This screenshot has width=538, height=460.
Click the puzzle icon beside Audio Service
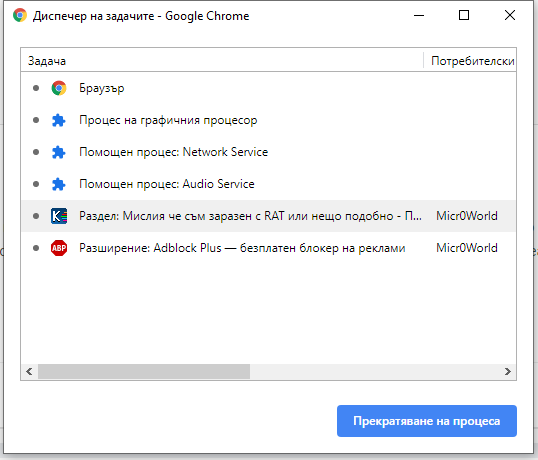click(59, 184)
